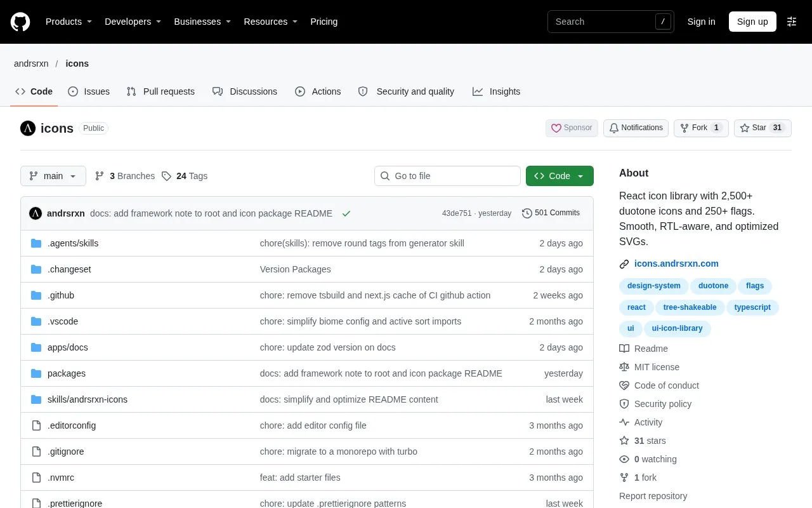Expand the Products menu
812x508 pixels.
pyautogui.click(x=69, y=22)
